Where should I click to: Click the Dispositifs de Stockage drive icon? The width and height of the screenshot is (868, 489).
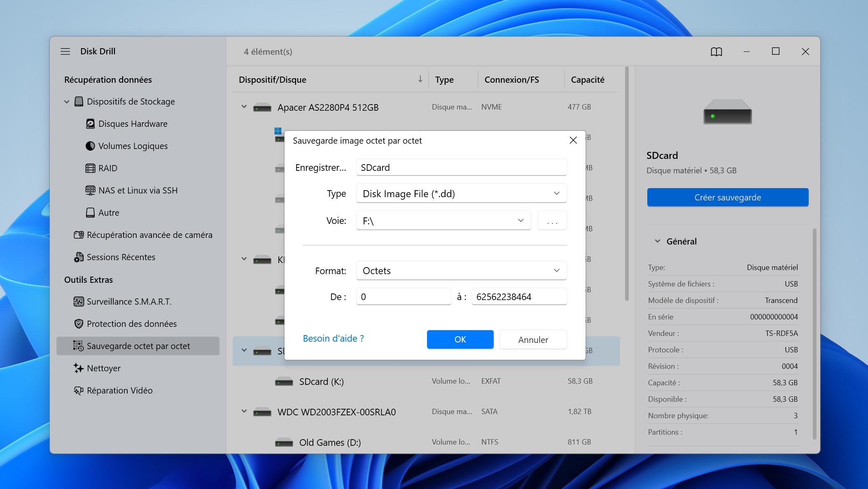point(79,102)
